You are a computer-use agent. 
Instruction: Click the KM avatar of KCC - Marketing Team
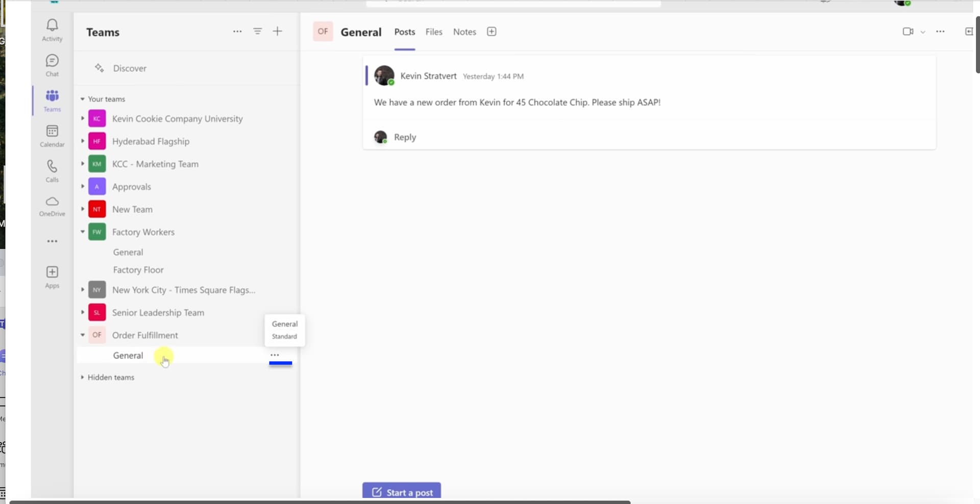97,164
